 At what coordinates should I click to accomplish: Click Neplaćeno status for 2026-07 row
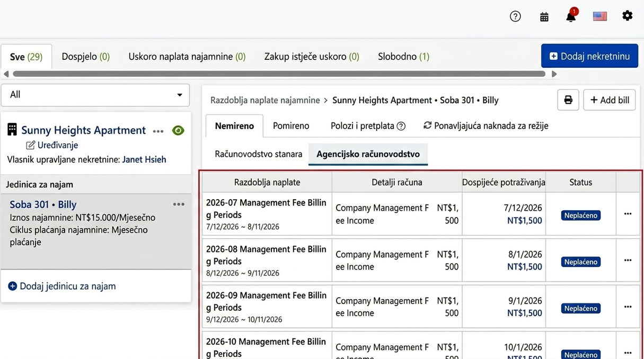click(x=581, y=216)
